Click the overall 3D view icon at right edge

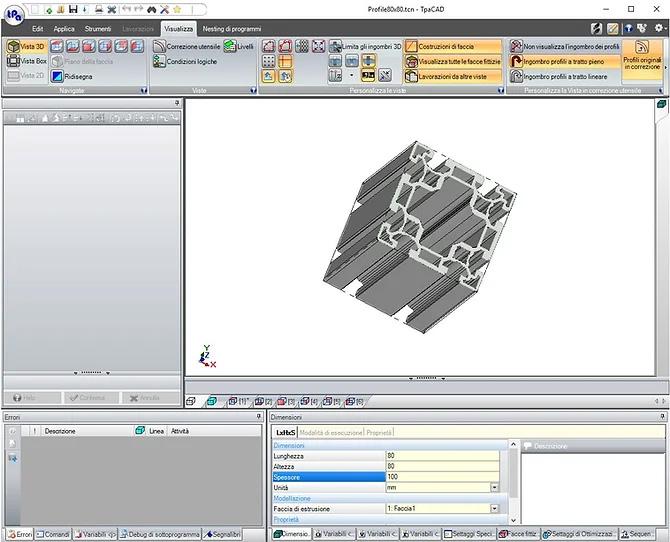pos(661,104)
